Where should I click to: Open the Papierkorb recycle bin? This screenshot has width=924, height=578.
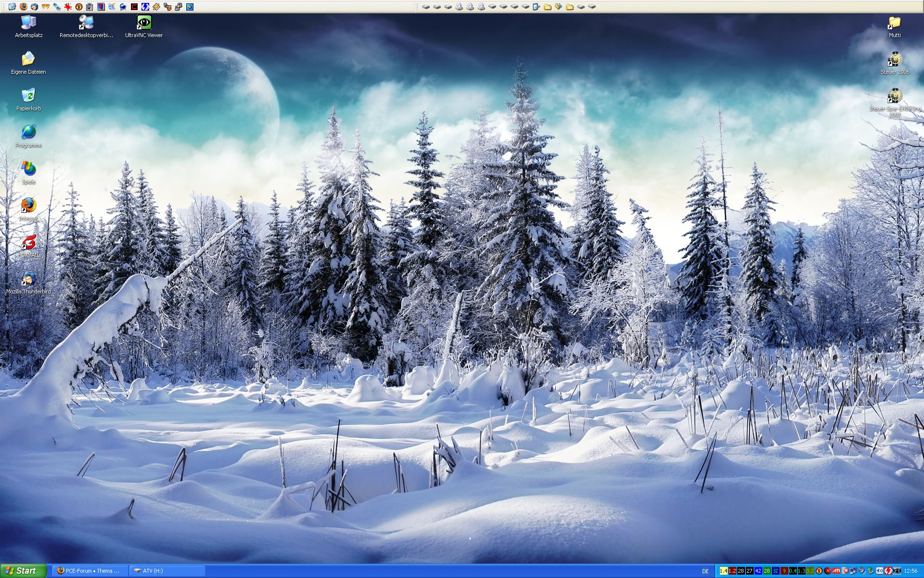28,95
